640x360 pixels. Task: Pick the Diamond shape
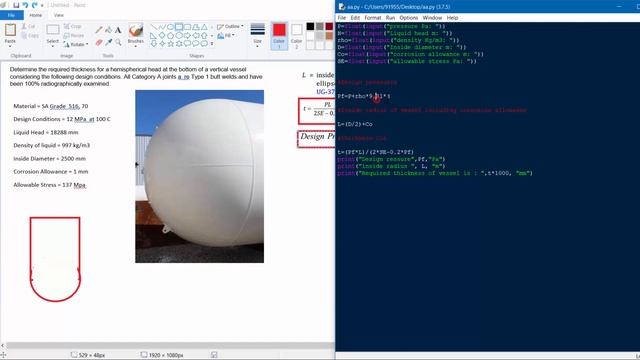[x=162, y=36]
